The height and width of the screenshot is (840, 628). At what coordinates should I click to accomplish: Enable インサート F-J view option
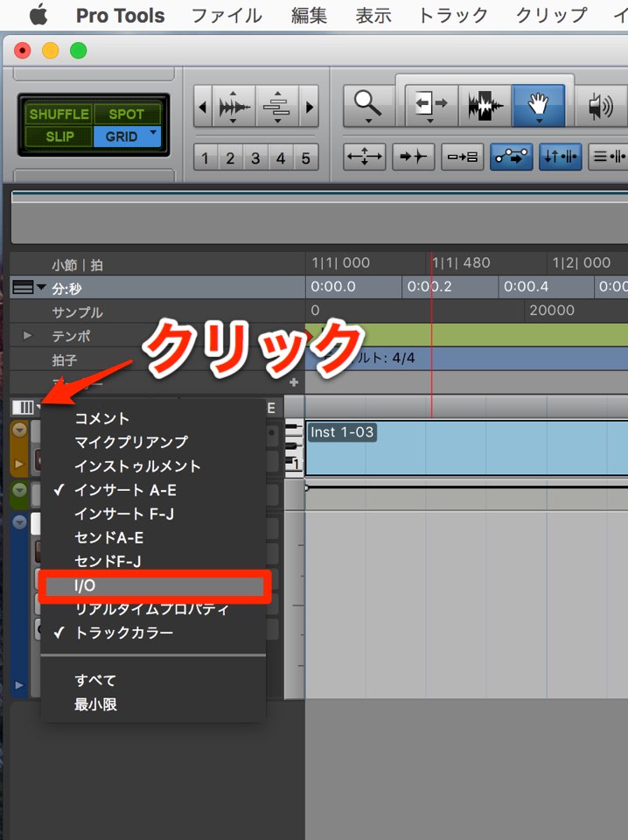pos(153,514)
